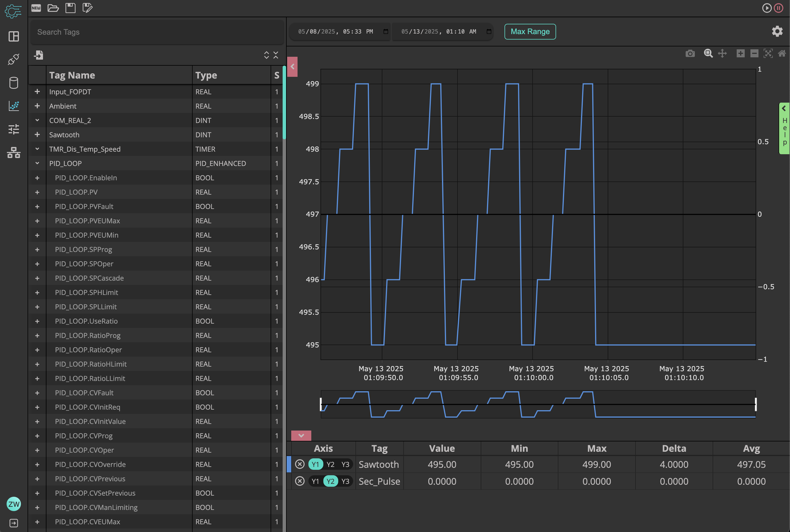Assign Sec_Pulse trace to Y1 axis
Screen dimensions: 790x532
[315, 481]
